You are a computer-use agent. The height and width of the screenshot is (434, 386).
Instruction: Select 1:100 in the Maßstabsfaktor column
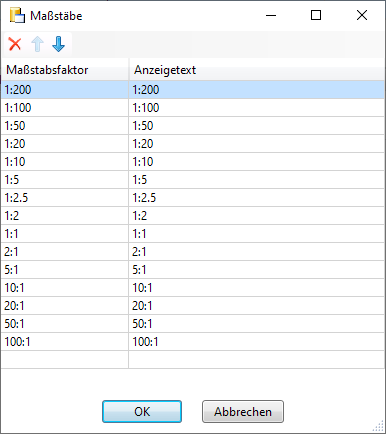click(x=65, y=108)
